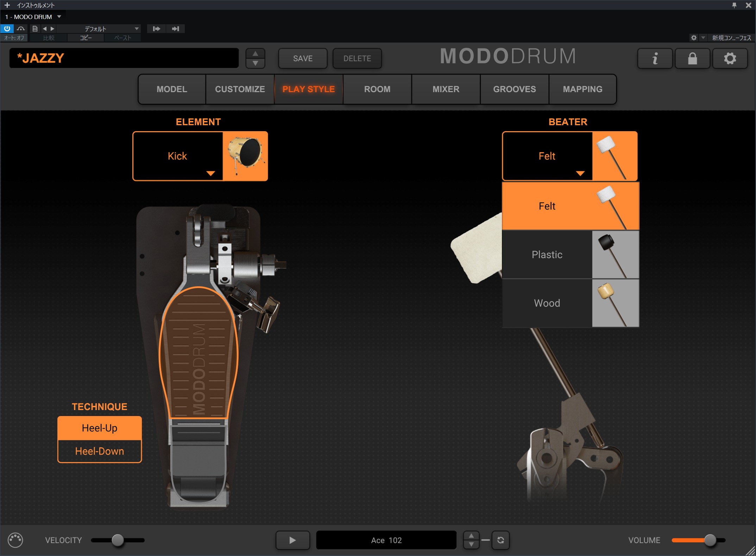Screen dimensions: 756x556
Task: Adjust the VOLUME slider knob
Action: click(710, 540)
